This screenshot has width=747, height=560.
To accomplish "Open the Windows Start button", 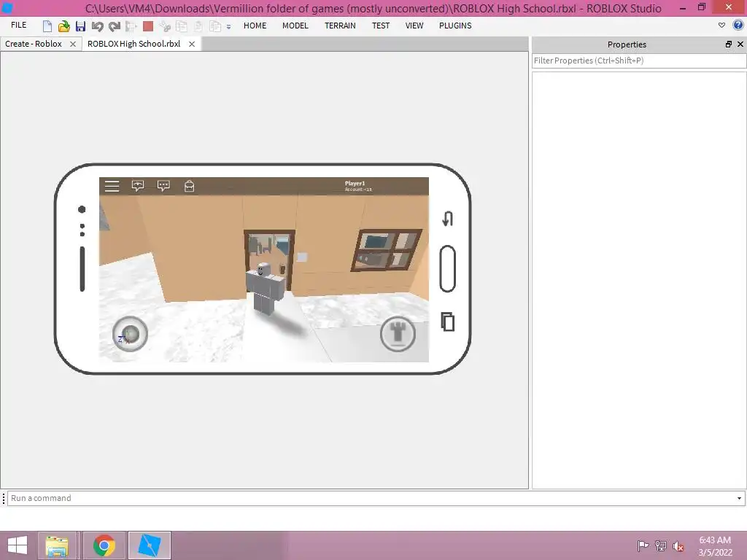I will [18, 545].
